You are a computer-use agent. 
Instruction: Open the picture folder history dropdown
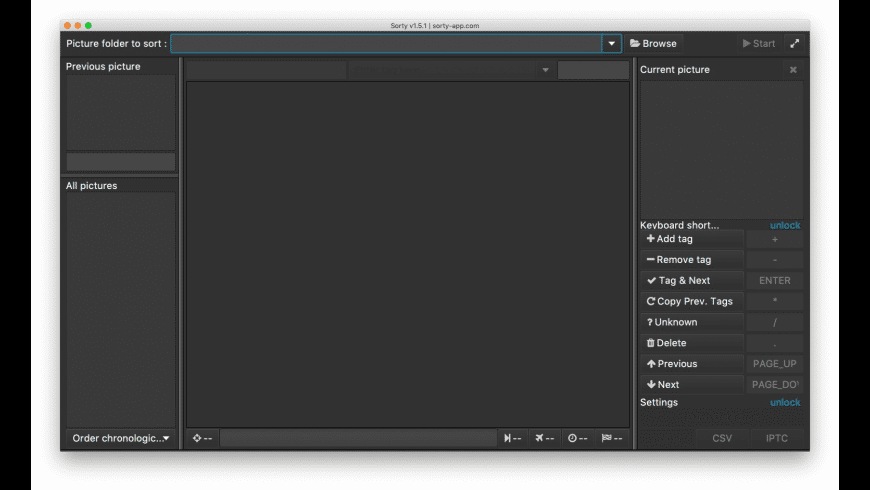(x=611, y=43)
